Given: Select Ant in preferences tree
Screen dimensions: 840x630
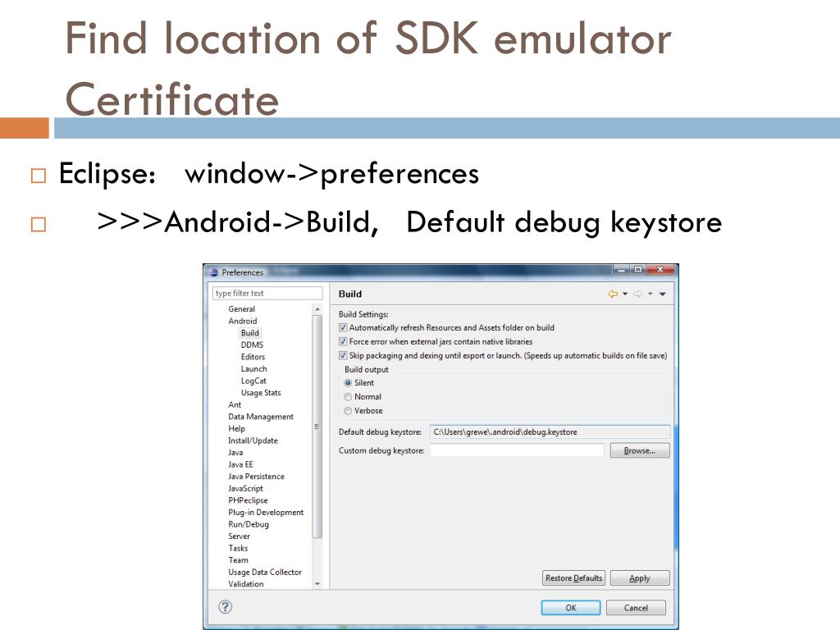Looking at the screenshot, I should click(x=235, y=404).
